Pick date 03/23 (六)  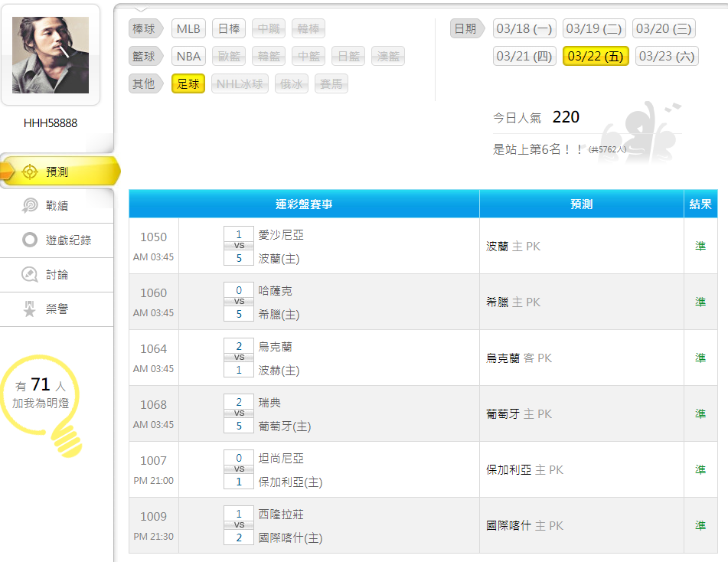tap(666, 56)
